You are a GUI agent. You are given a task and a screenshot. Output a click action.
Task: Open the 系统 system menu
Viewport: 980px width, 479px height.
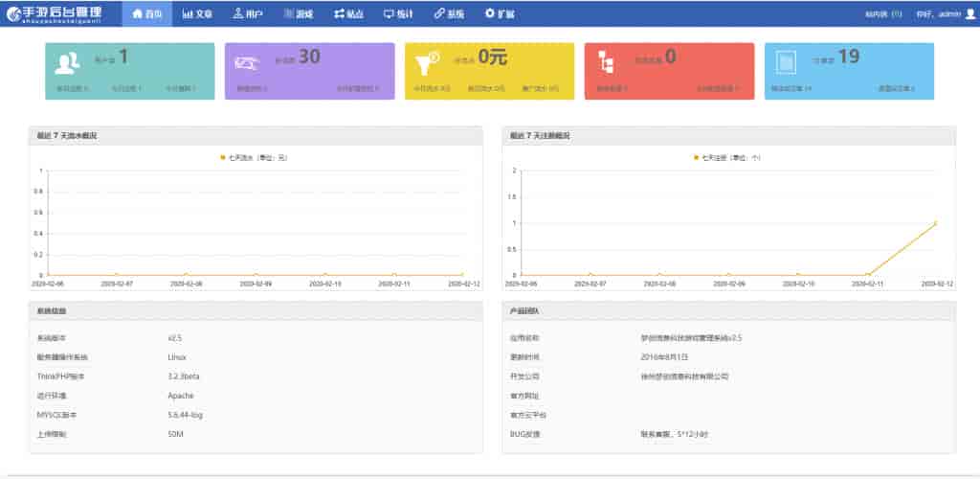click(x=448, y=14)
